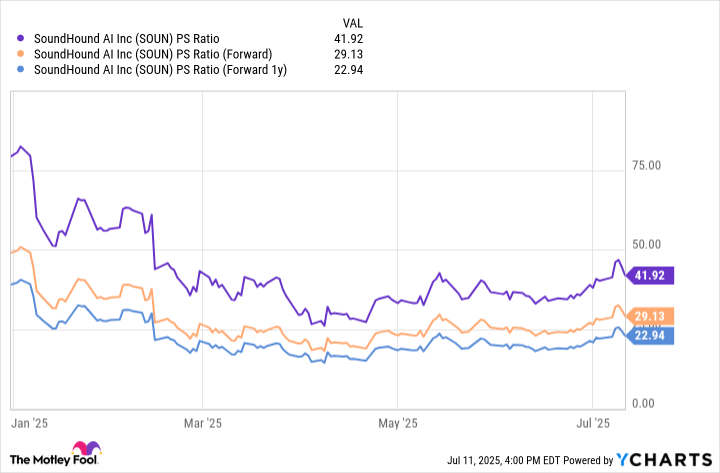Click the 22.94 value in the legend table
This screenshot has width=720, height=473.
pos(349,70)
